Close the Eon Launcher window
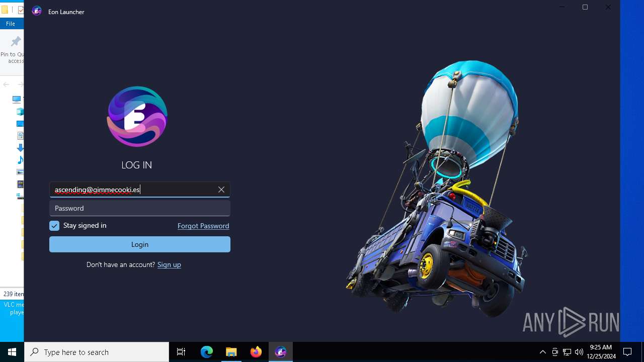Image resolution: width=644 pixels, height=362 pixels. [608, 7]
